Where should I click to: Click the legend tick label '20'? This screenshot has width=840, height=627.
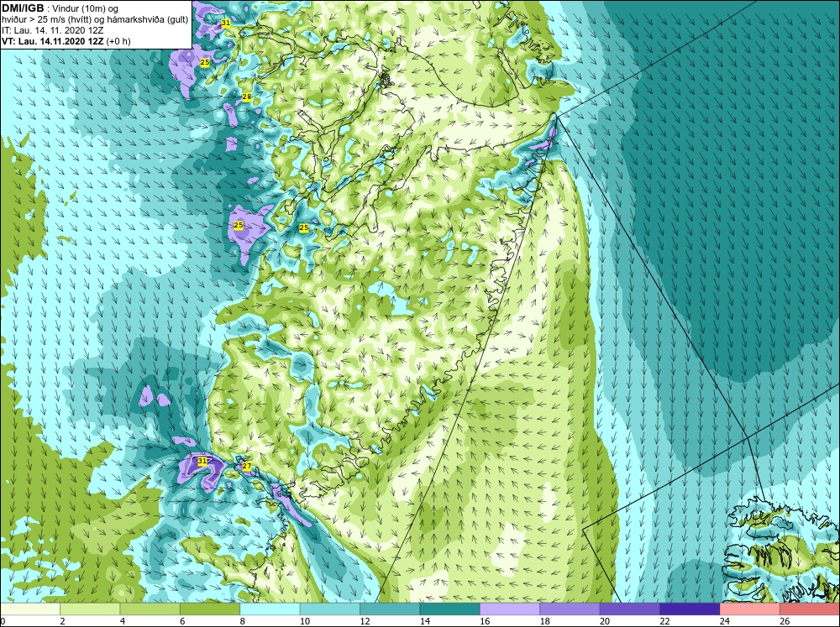tap(604, 621)
